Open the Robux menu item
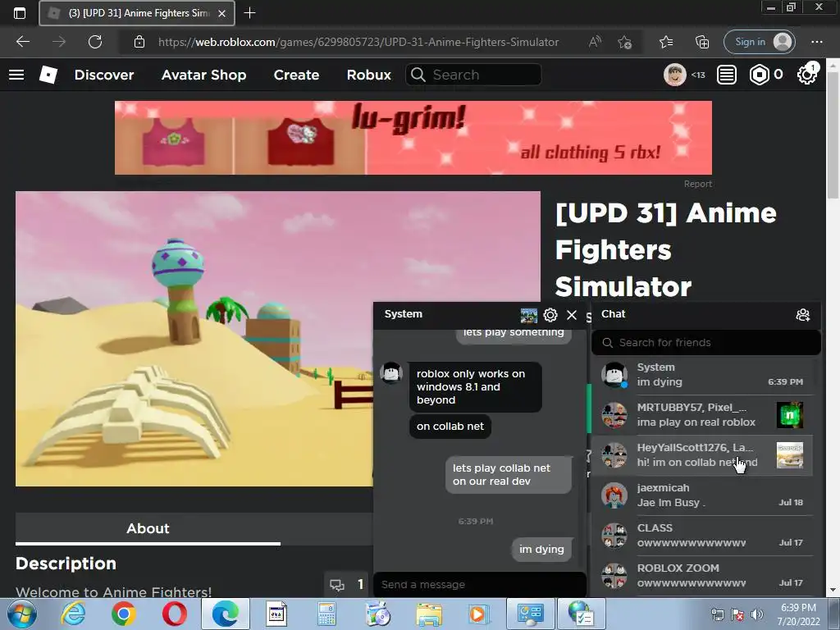The image size is (840, 630). pyautogui.click(x=368, y=75)
